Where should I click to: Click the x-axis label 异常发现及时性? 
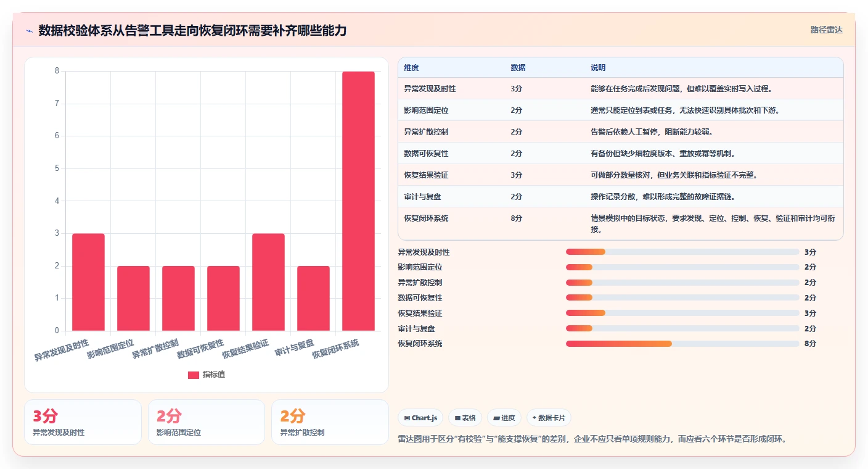click(x=61, y=349)
